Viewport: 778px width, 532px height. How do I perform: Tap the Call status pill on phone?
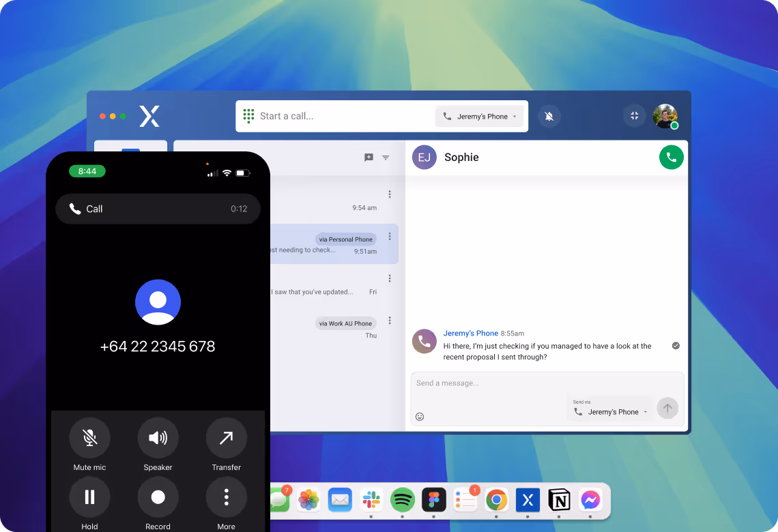tap(158, 209)
